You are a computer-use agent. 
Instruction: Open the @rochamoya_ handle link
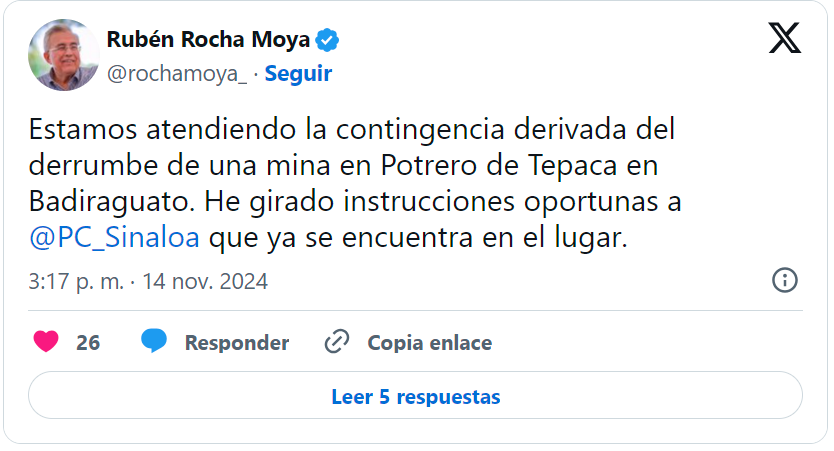[x=176, y=73]
